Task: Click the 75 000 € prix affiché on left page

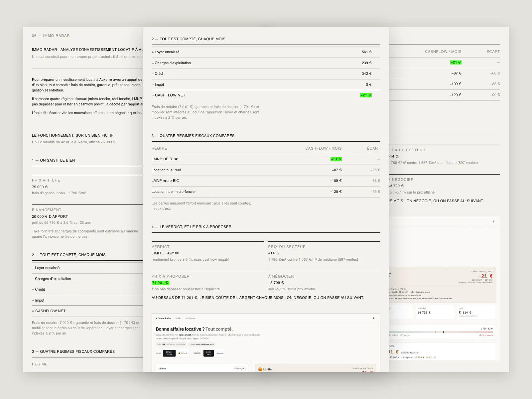Action: pos(40,187)
